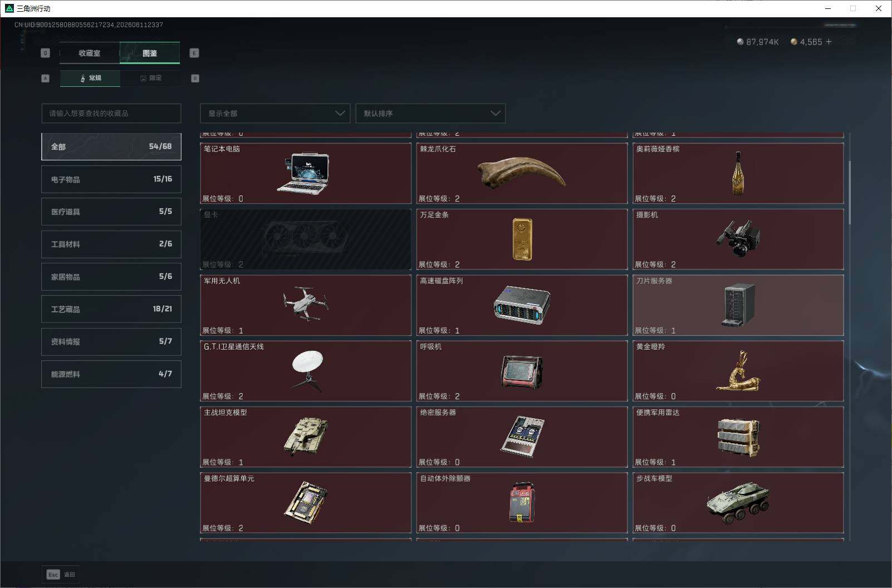
Task: Select the 常规 sub-tab
Action: 90,78
